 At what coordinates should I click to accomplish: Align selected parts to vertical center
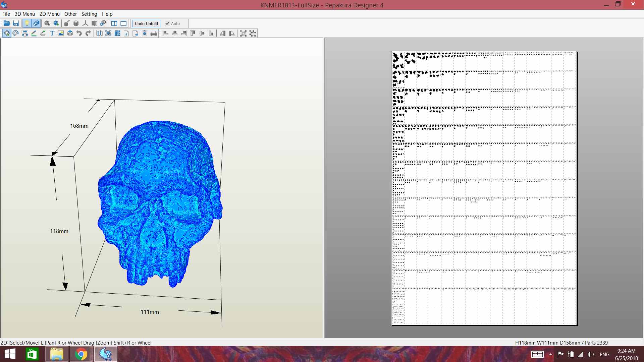pyautogui.click(x=202, y=33)
